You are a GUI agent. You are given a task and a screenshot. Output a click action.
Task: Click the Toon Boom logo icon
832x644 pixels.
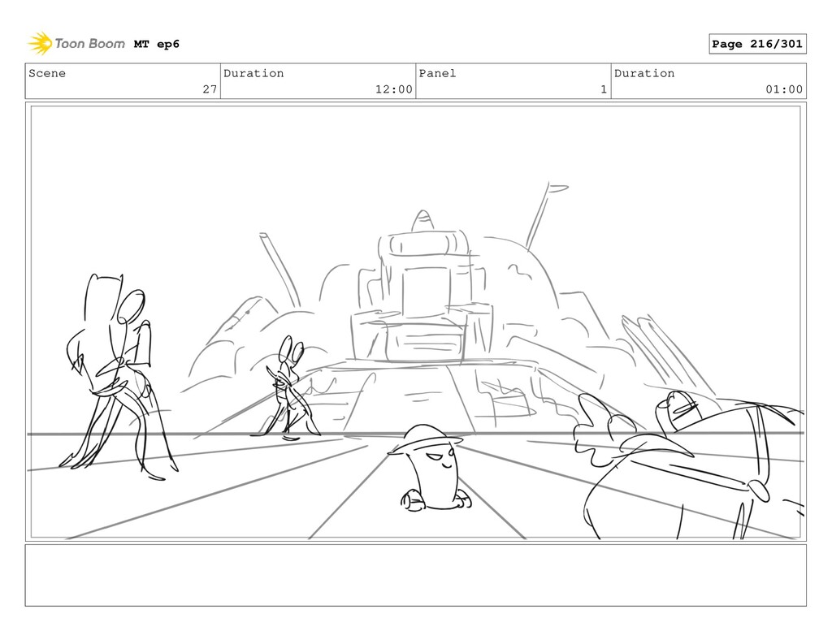(40, 44)
